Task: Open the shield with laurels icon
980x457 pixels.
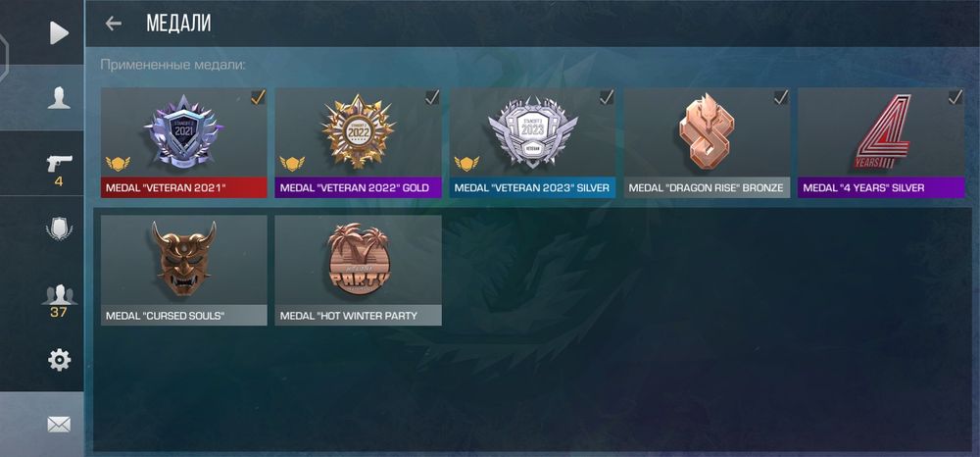Action: (59, 228)
